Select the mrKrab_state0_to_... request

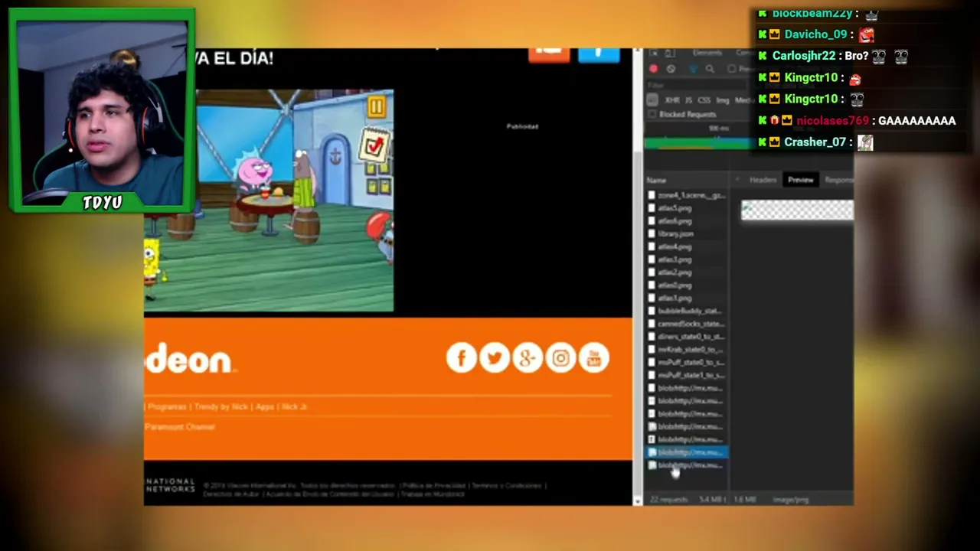686,350
